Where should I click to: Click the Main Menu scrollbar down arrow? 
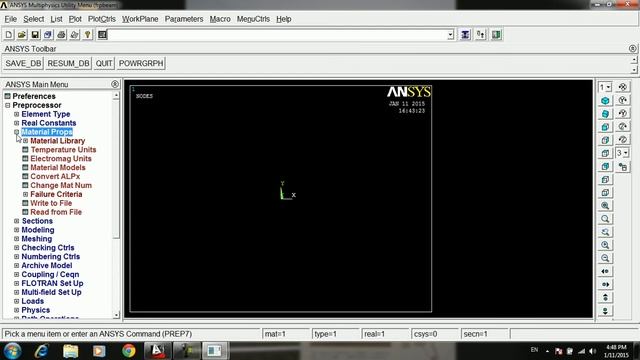click(x=116, y=315)
